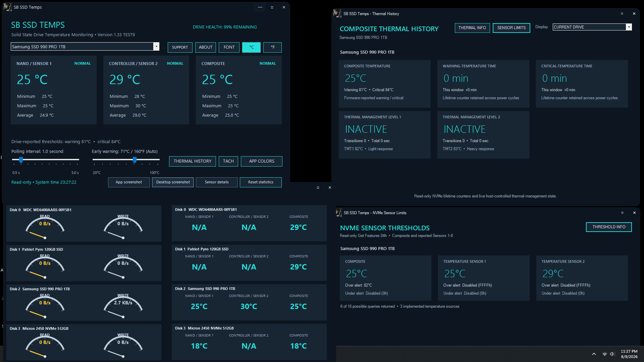Click Disk 2 Samsung READ gauge
Viewport: 644px width, 362px height.
45,306
